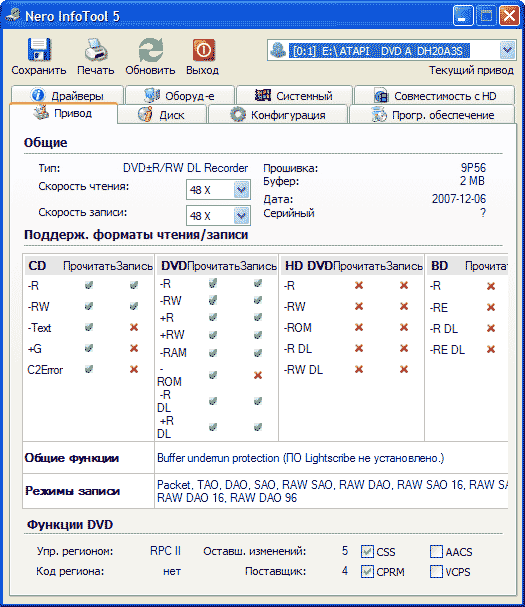Image resolution: width=525 pixels, height=607 pixels.
Task: Click the Совместимость с HD tab icon
Action: [381, 95]
